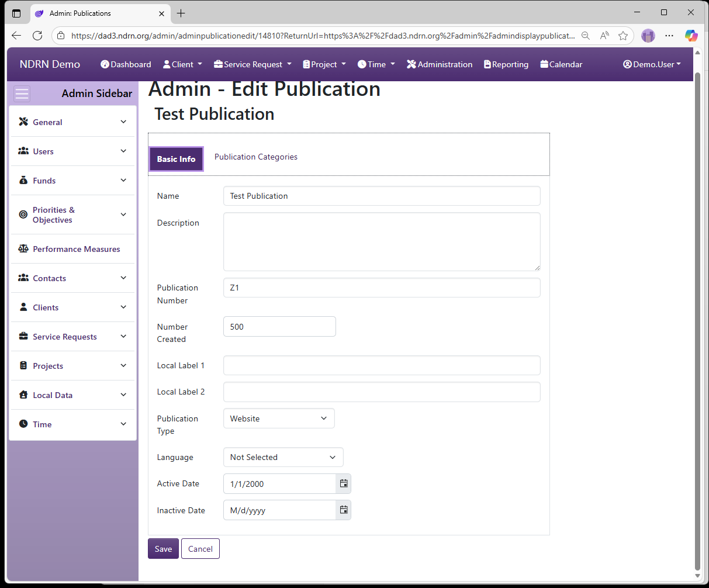
Task: Click the browser address bar URL
Action: coord(323,36)
